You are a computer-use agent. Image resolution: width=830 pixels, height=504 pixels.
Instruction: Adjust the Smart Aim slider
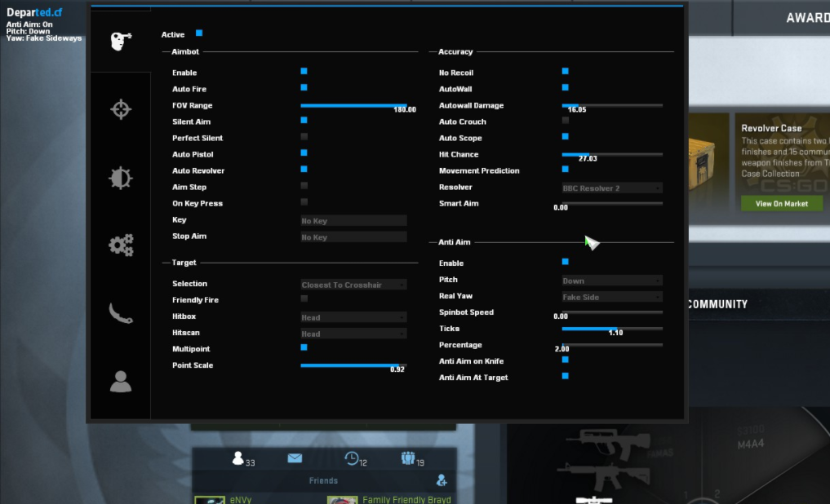tap(612, 204)
